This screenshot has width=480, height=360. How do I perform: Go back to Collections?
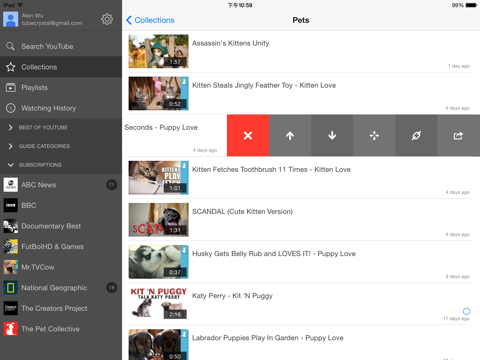(150, 20)
